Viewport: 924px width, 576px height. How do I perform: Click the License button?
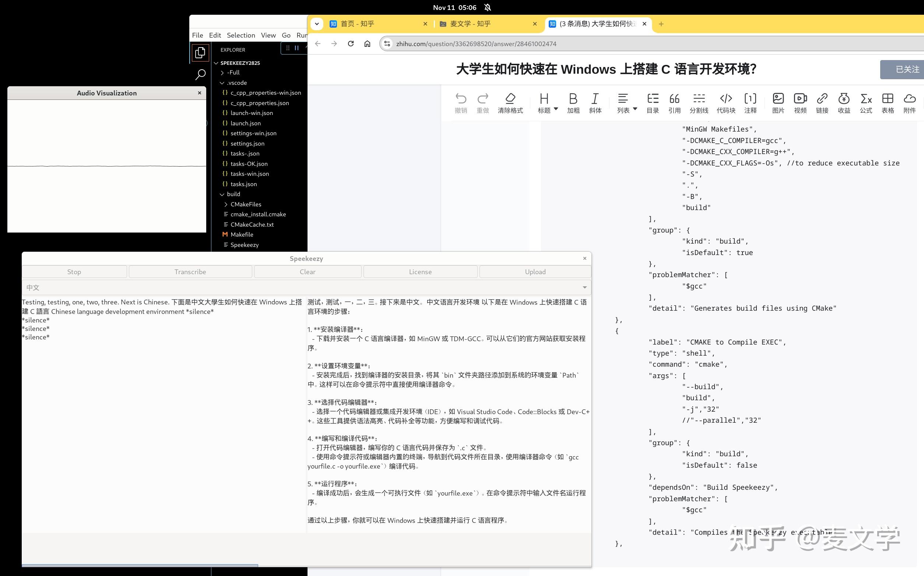pyautogui.click(x=420, y=272)
